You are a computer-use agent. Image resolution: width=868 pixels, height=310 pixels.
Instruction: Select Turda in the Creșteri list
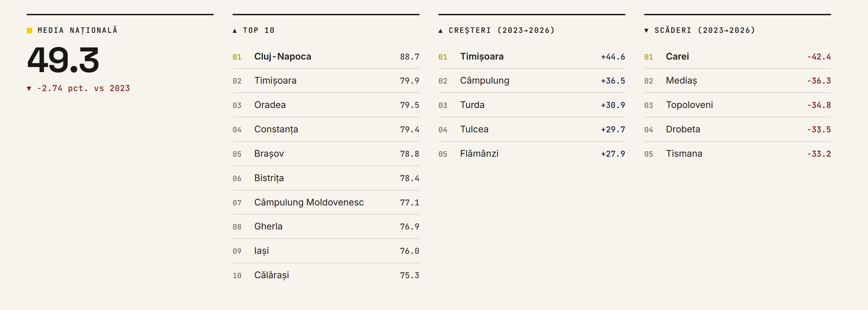pyautogui.click(x=532, y=105)
